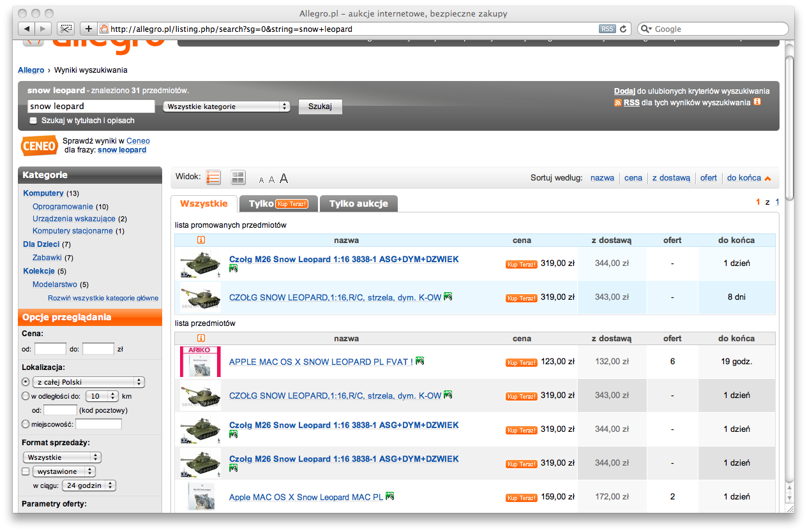This screenshot has height=532, width=807.
Task: Select the 'Tylko Kup Teraz!' tab
Action: coord(278,203)
